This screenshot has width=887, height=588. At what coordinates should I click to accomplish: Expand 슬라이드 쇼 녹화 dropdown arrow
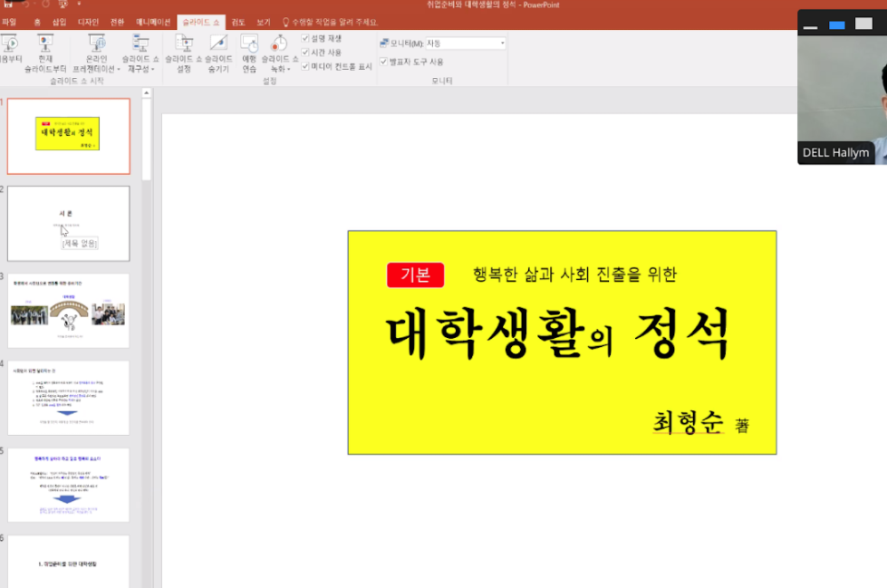[x=289, y=69]
